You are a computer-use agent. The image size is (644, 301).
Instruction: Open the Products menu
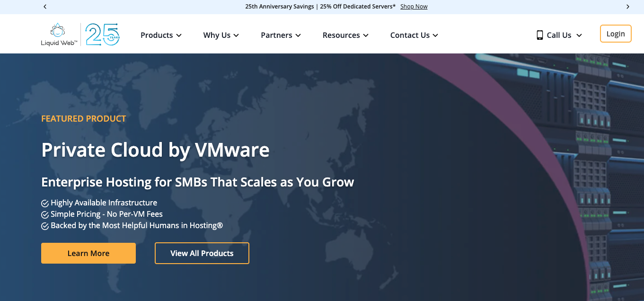pos(161,35)
